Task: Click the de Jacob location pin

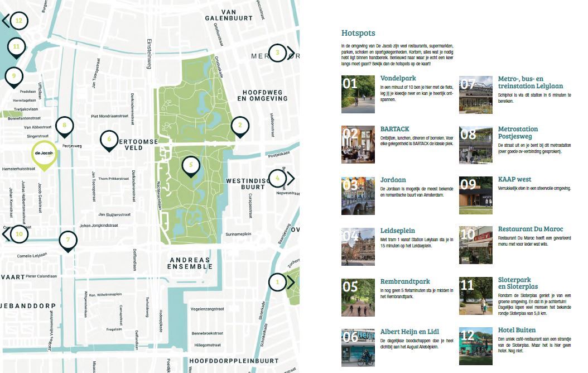Action: [44, 154]
